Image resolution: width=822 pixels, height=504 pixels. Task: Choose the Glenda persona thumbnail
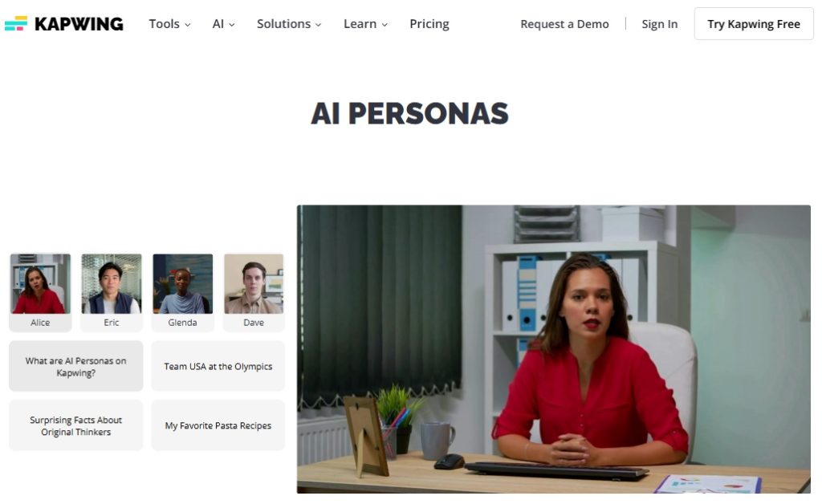(x=182, y=292)
